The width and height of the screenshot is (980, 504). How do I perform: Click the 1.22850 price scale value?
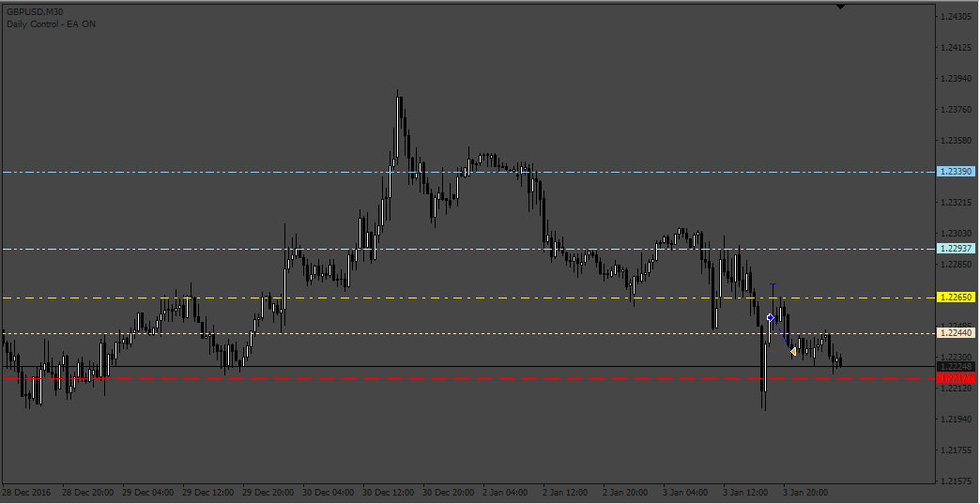(x=955, y=265)
